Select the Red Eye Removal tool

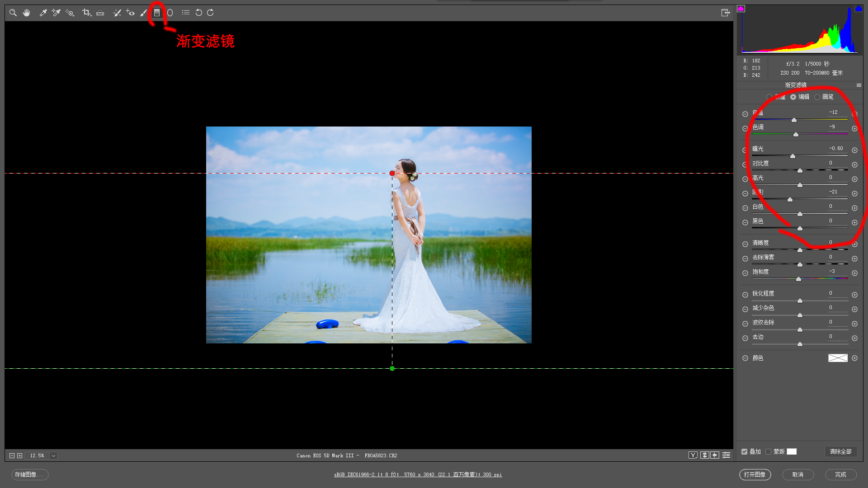(130, 13)
